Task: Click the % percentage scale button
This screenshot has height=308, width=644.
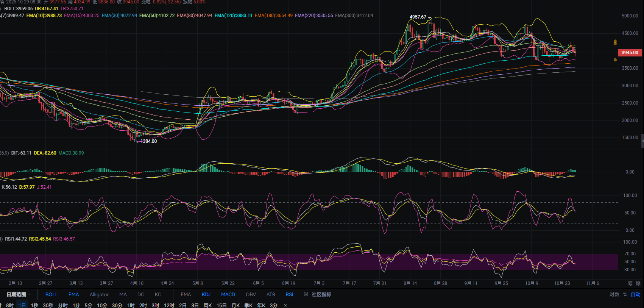Action: (x=625, y=294)
